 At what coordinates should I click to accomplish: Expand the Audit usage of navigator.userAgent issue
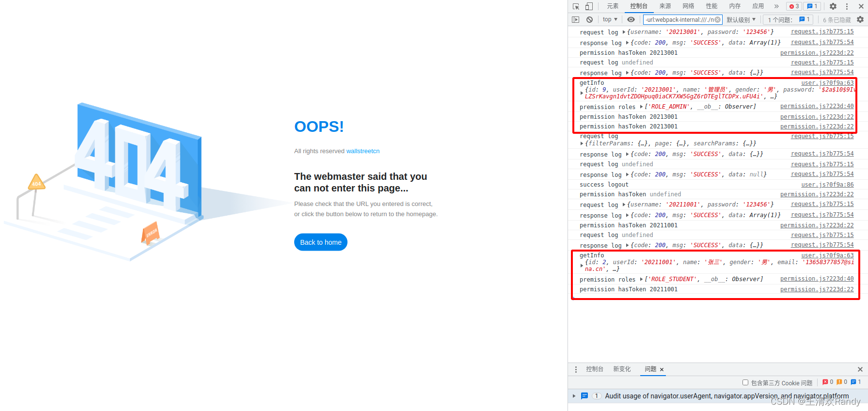(574, 396)
